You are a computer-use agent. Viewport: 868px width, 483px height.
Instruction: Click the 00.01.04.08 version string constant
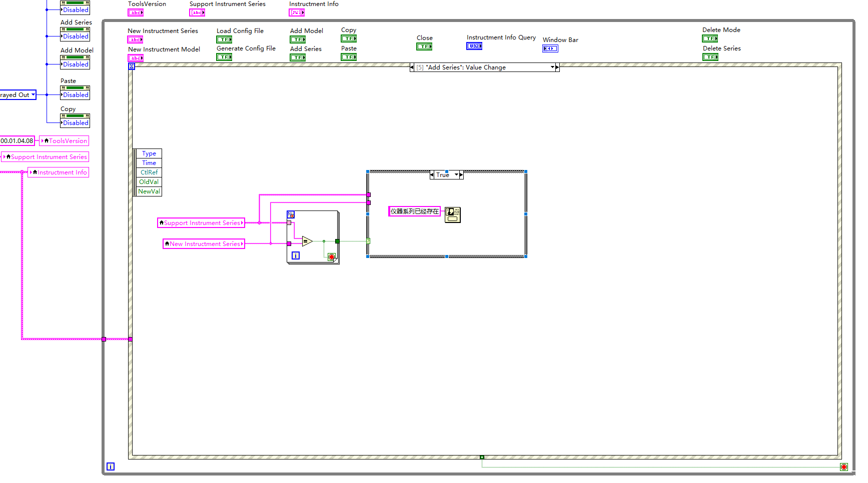click(17, 141)
